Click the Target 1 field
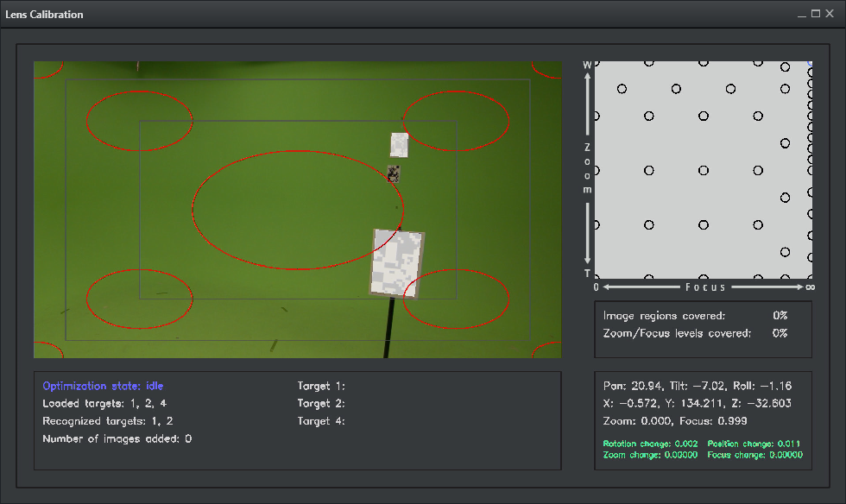Screen dimensions: 846x504 point(321,386)
